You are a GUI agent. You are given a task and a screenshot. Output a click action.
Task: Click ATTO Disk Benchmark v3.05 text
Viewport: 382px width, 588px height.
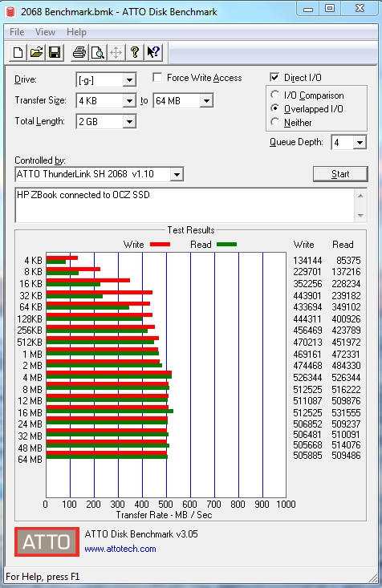pyautogui.click(x=141, y=534)
